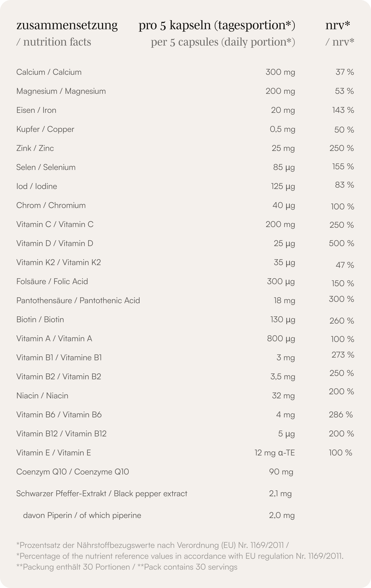Click the Vitamin E amount '12 mg α-TE'
The image size is (371, 588).
click(275, 453)
